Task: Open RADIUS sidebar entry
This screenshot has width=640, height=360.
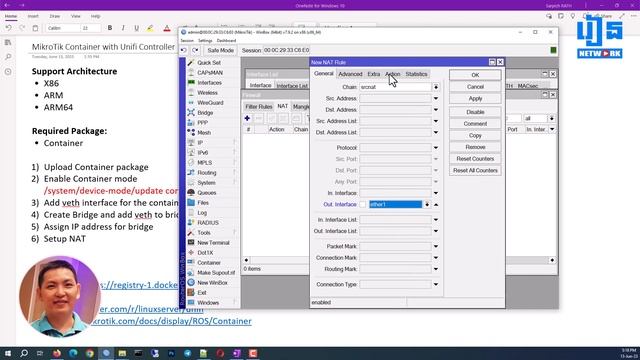Action: (208, 222)
